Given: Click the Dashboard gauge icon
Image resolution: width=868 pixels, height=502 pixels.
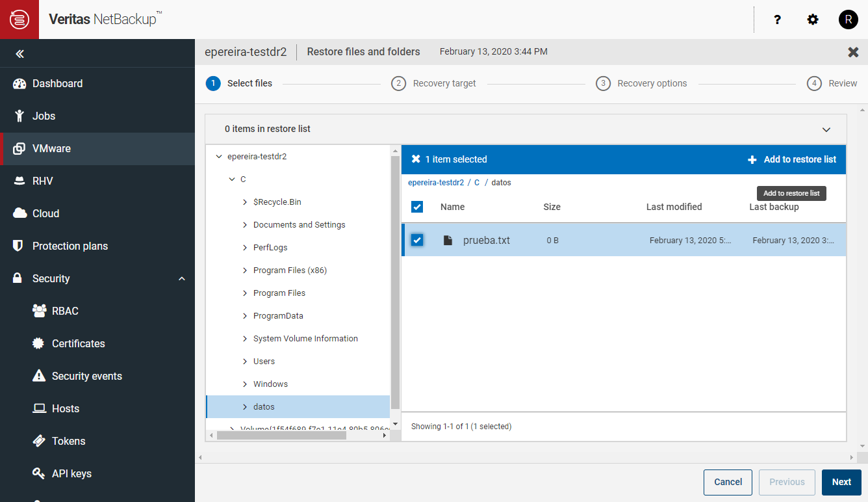Looking at the screenshot, I should tap(19, 83).
